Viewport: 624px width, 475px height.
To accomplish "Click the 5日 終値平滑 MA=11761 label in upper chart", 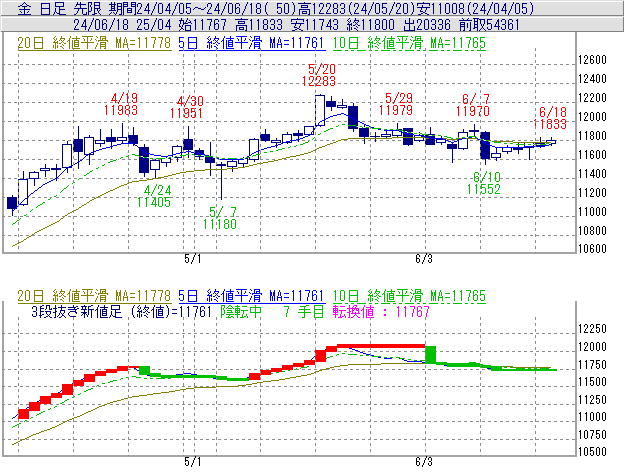I will coord(252,43).
